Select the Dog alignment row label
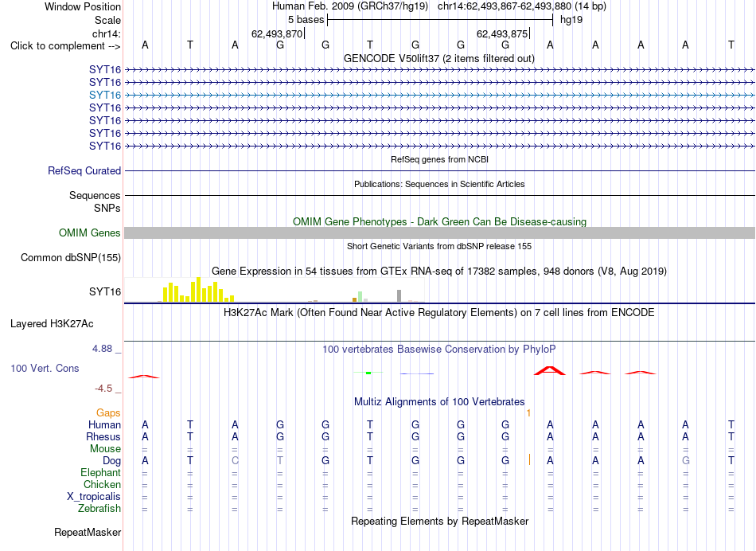Image resolution: width=756 pixels, height=551 pixels. pos(111,461)
